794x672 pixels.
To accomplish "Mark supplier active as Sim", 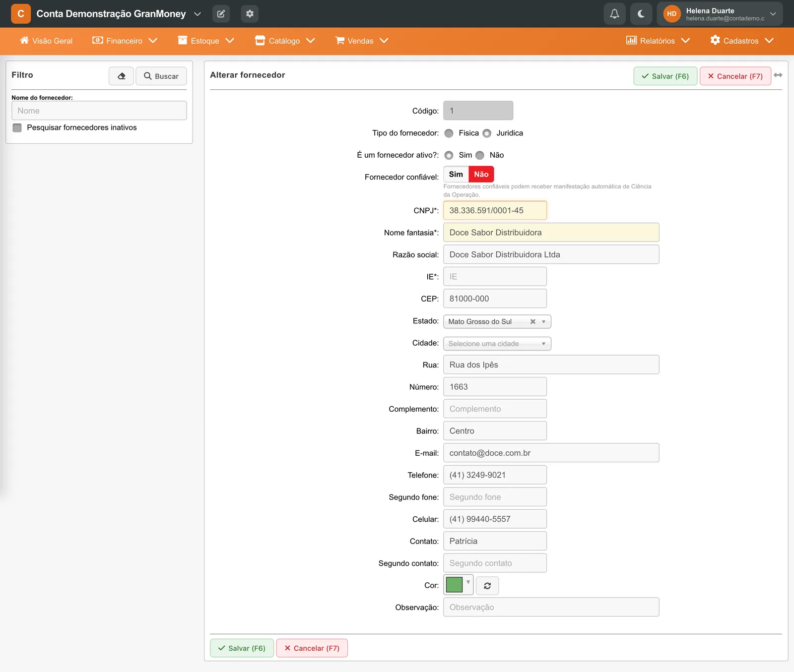I will click(449, 155).
